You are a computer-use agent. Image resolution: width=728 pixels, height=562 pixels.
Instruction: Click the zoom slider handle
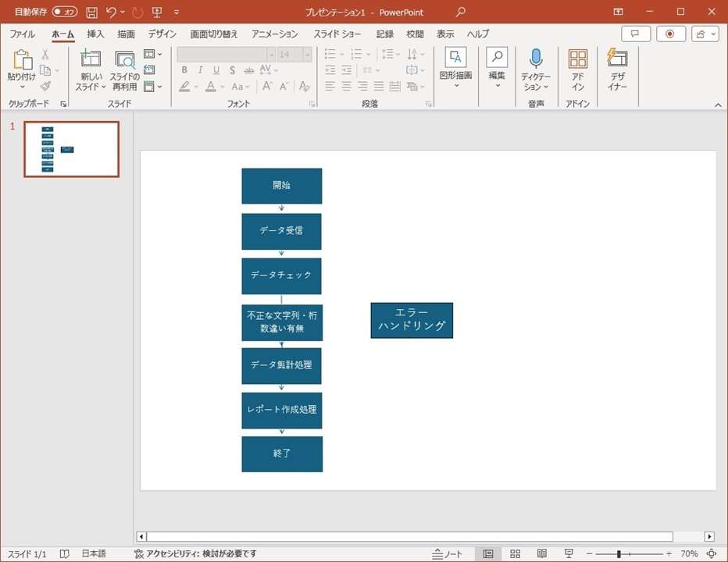(619, 553)
